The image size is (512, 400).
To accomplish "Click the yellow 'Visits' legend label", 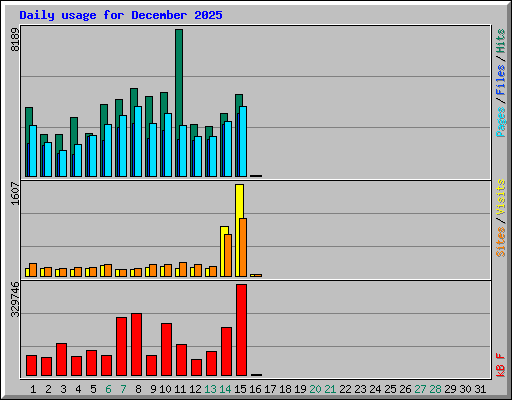I will click(x=501, y=197).
